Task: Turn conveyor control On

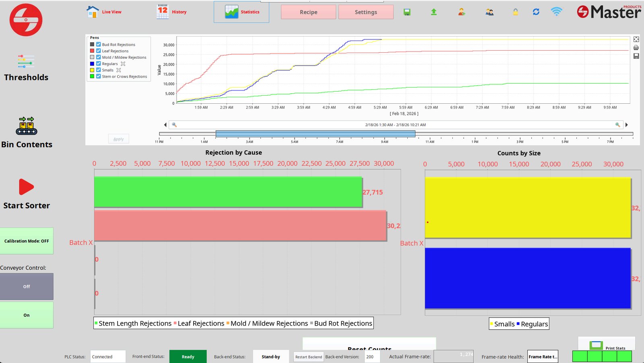Action: (27, 315)
